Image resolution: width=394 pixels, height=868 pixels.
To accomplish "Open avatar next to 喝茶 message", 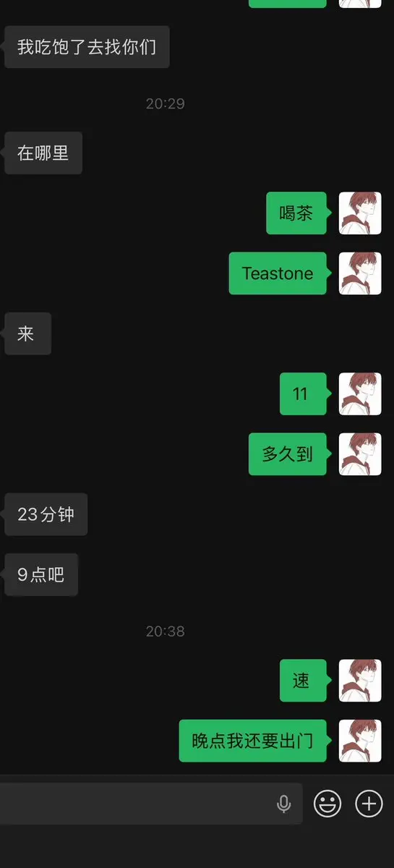I will [360, 213].
